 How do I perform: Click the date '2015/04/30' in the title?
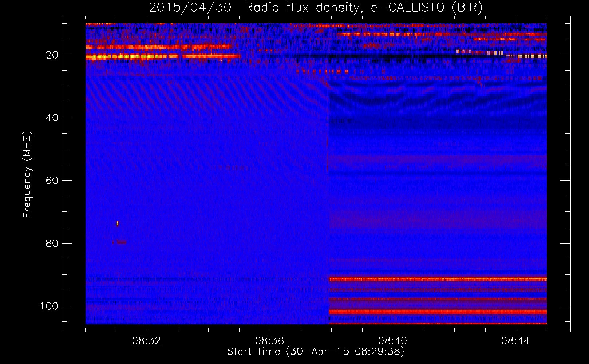click(x=190, y=8)
